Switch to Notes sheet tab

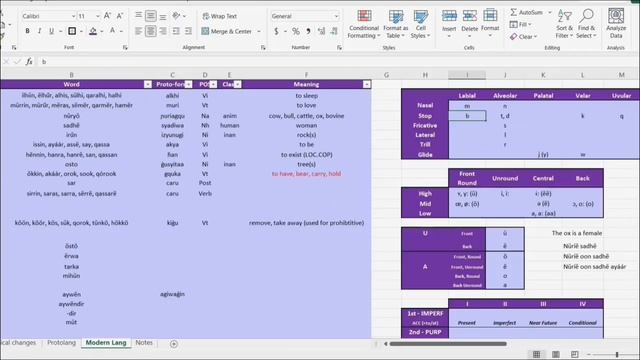(144, 343)
